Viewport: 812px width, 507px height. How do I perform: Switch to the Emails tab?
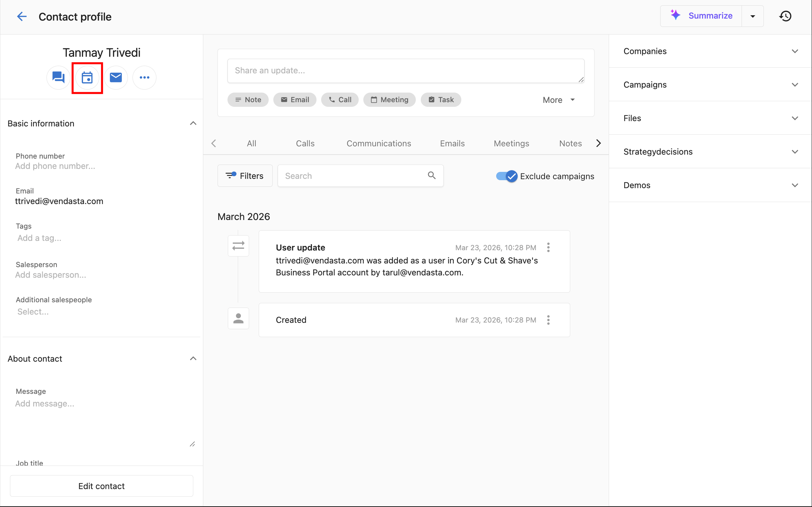(452, 143)
